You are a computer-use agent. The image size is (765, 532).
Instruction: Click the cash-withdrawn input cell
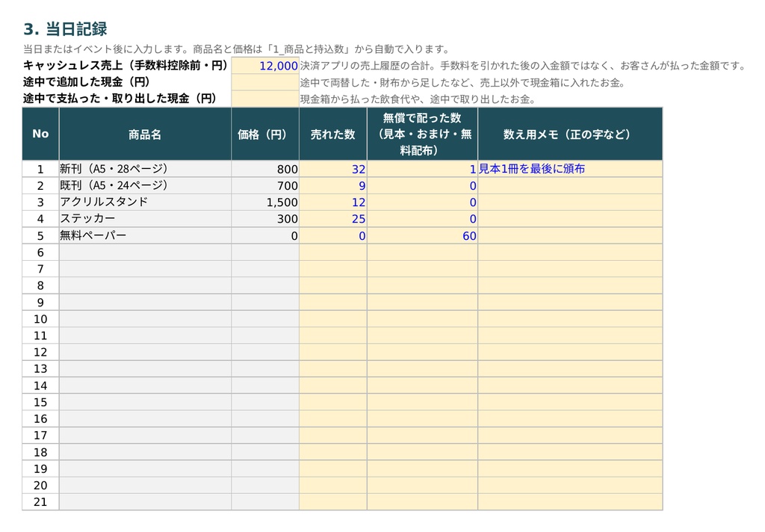(x=265, y=99)
